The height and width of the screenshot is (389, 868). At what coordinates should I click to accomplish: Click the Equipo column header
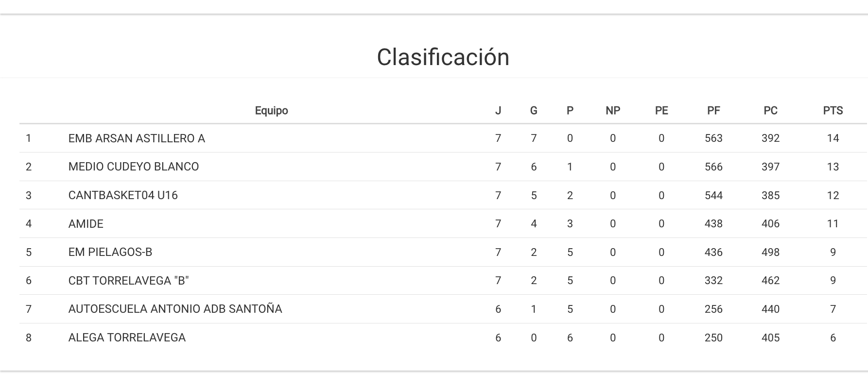point(271,111)
